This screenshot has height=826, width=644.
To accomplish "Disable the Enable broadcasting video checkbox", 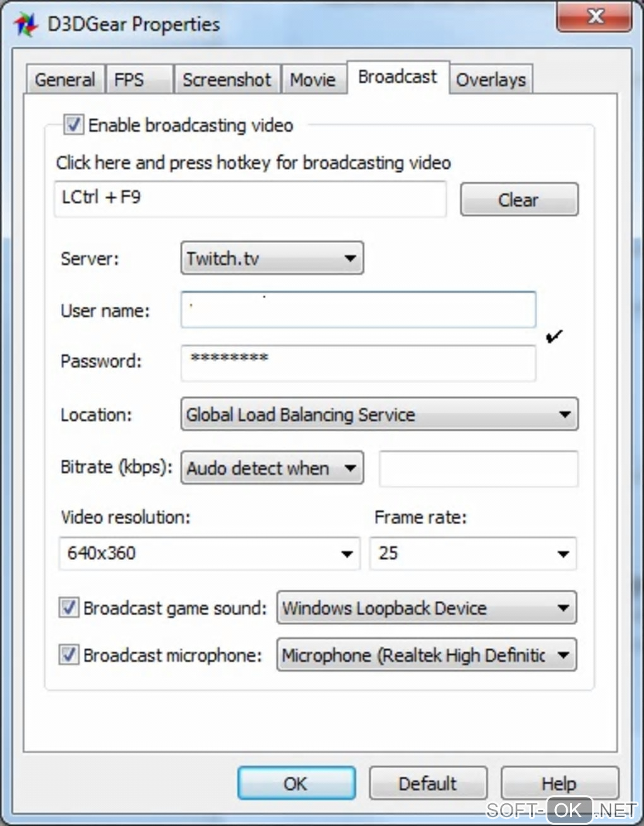I will coord(73,124).
